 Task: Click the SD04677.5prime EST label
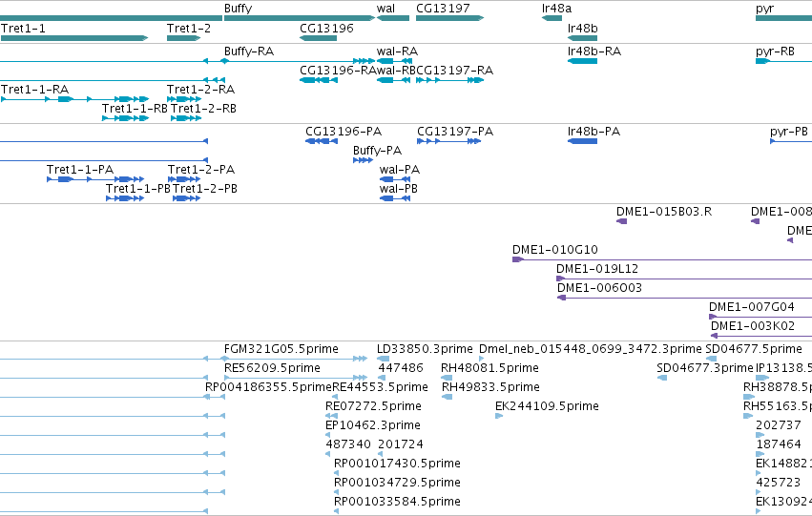point(754,349)
